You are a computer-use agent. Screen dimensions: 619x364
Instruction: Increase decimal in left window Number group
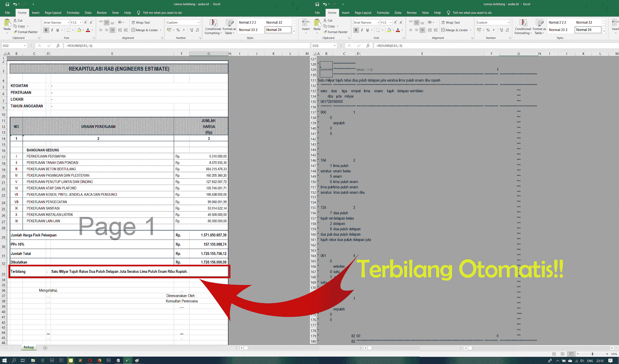coord(192,30)
